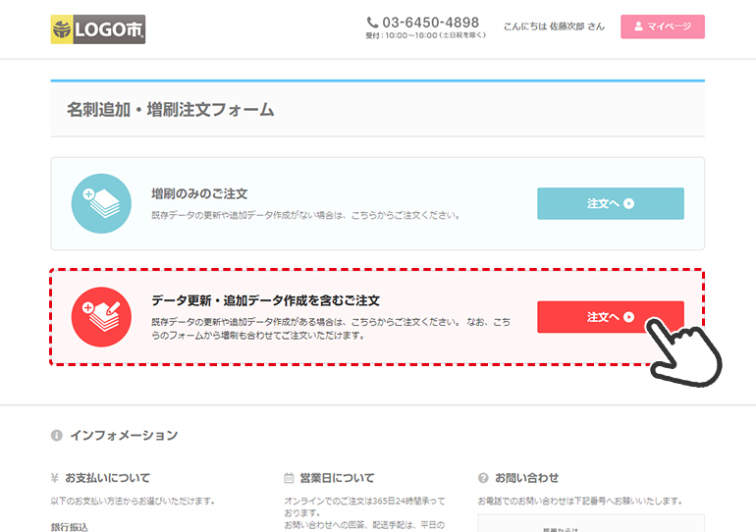
Task: Click the play arrow icon in the teal 注文へ button
Action: tap(628, 203)
